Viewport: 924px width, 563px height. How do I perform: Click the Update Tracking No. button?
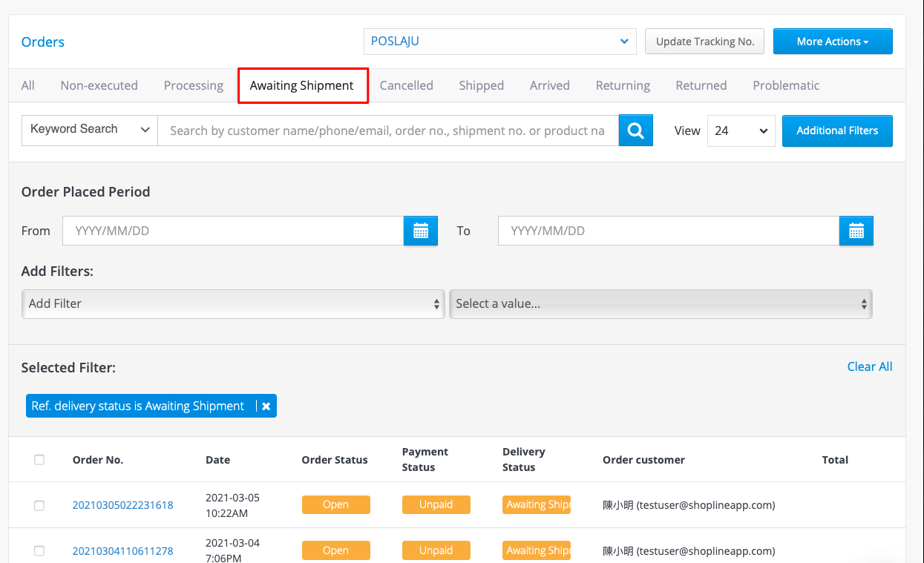[705, 42]
